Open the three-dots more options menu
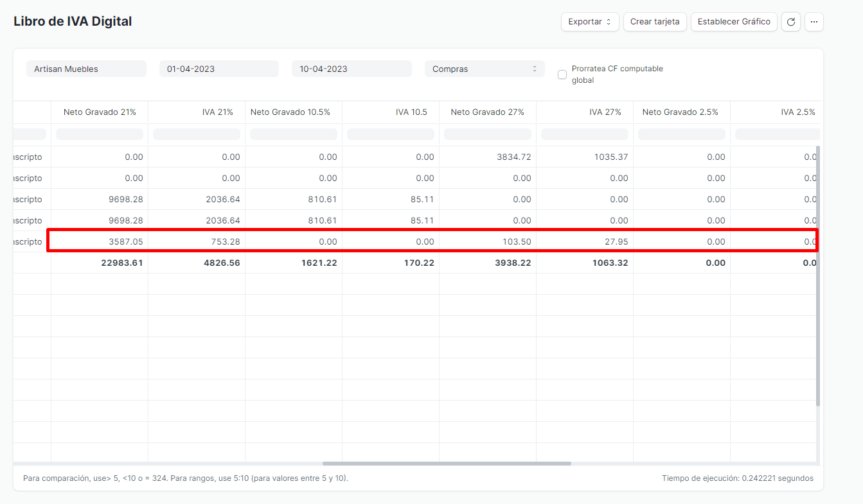Screen dimensions: 863x504 pos(814,22)
